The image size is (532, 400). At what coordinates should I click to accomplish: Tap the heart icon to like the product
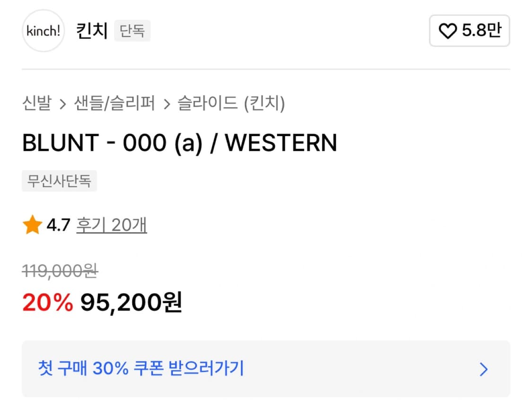pyautogui.click(x=447, y=31)
